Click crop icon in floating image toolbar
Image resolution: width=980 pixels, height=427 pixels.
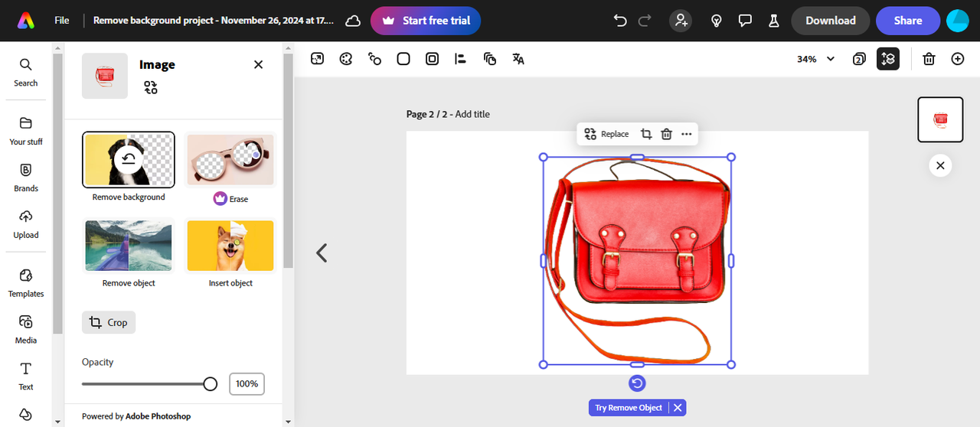click(x=646, y=134)
